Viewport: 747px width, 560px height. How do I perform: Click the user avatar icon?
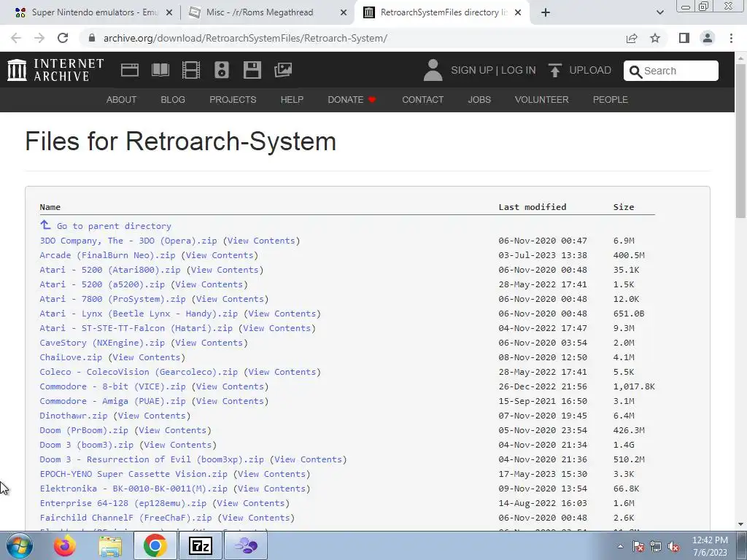click(x=433, y=70)
